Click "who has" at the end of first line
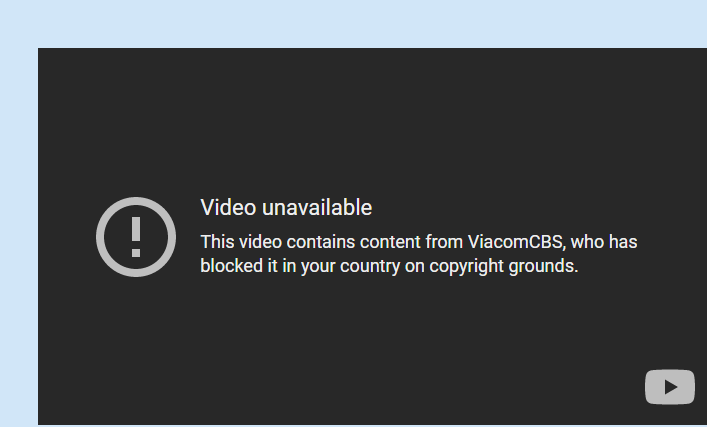The width and height of the screenshot is (707, 427). [x=604, y=242]
